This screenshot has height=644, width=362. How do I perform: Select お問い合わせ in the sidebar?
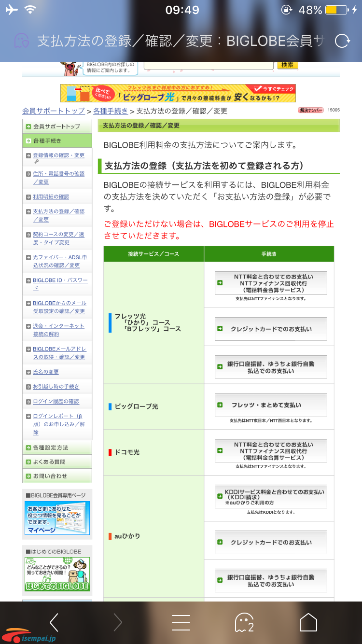click(57, 476)
